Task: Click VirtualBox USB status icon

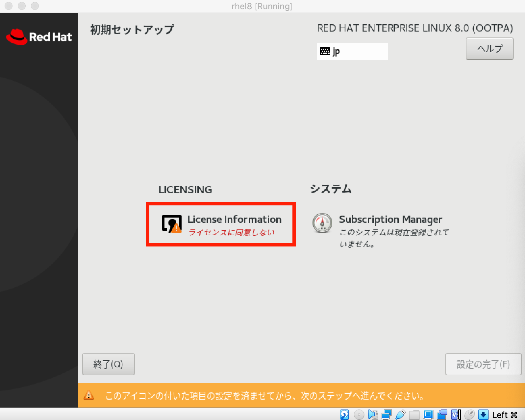Action: click(x=400, y=415)
